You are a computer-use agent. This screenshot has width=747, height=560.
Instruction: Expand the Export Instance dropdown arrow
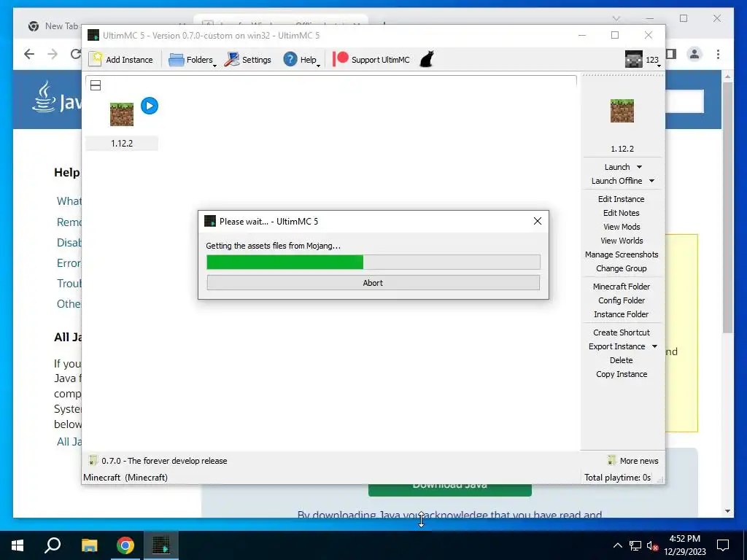[654, 346]
